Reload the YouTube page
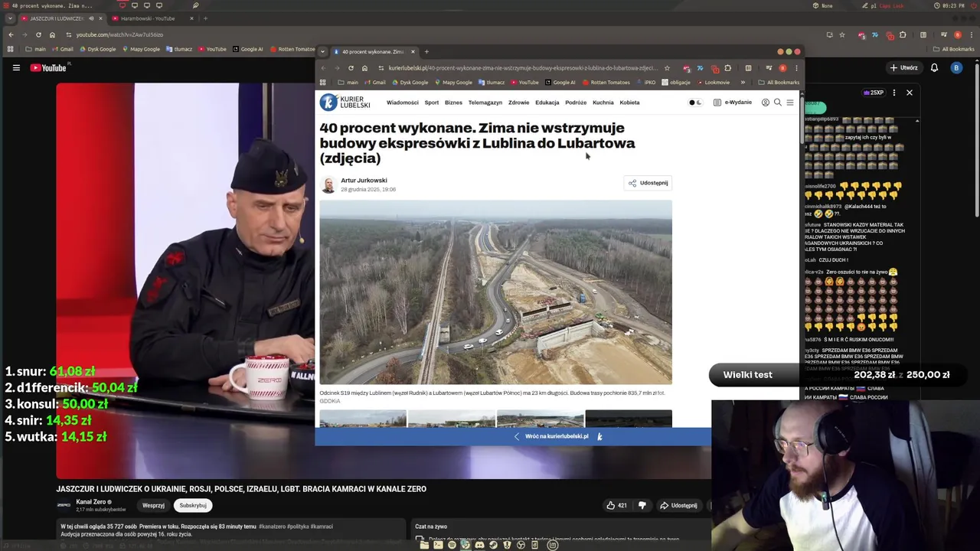The image size is (980, 551). coord(38,34)
